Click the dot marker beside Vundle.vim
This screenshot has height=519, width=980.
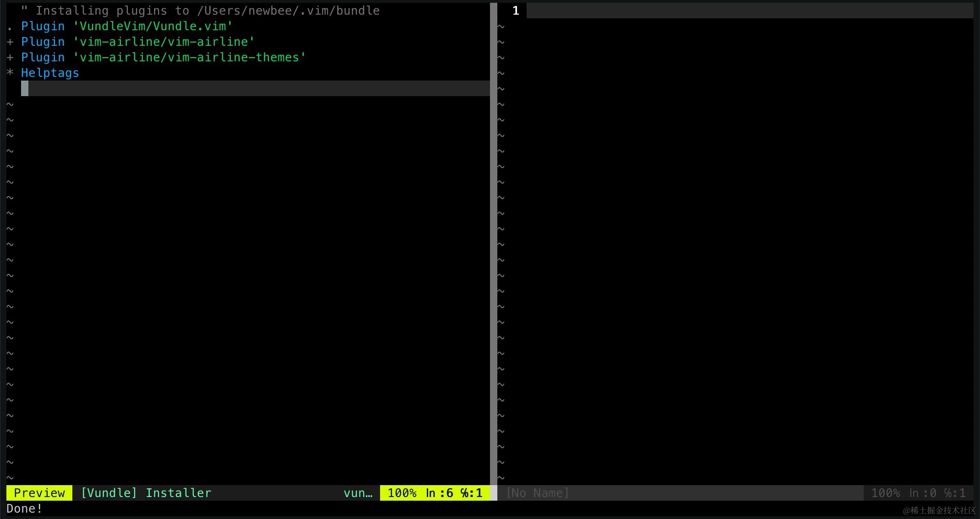(10, 28)
